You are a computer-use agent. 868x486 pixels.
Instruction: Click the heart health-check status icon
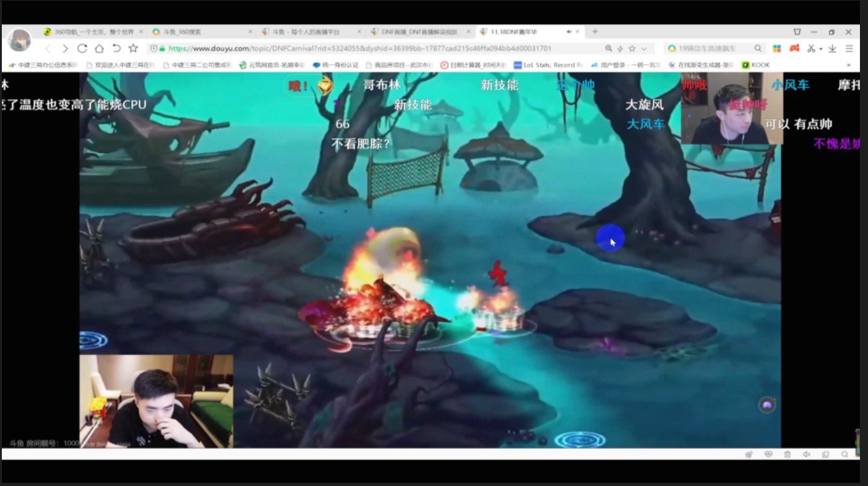(768, 454)
